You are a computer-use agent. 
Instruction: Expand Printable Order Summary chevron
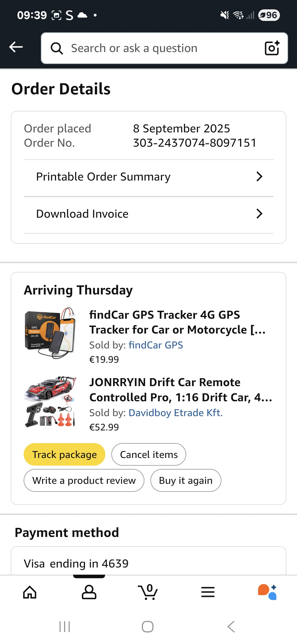pyautogui.click(x=259, y=176)
